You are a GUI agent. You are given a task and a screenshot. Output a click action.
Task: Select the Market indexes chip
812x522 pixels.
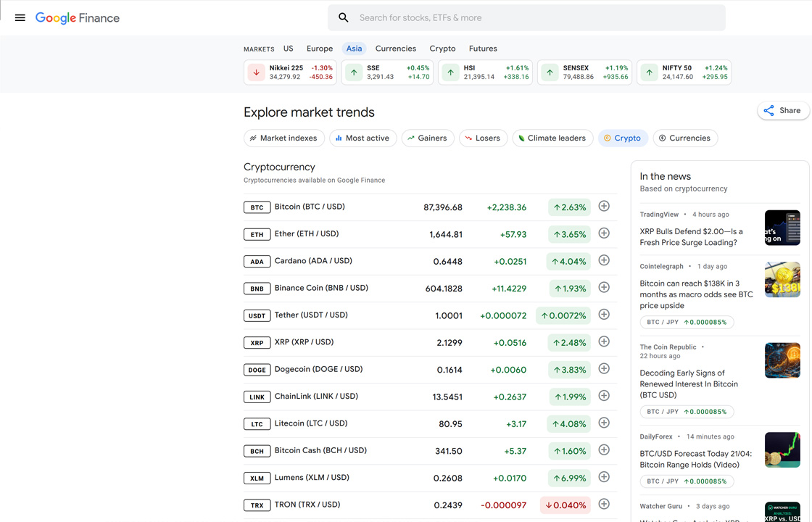pos(283,138)
